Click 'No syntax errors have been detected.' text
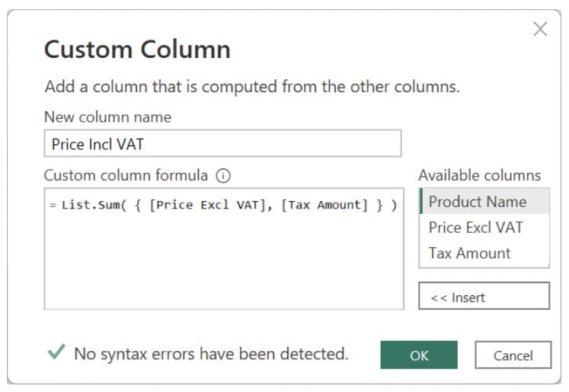 coord(211,354)
